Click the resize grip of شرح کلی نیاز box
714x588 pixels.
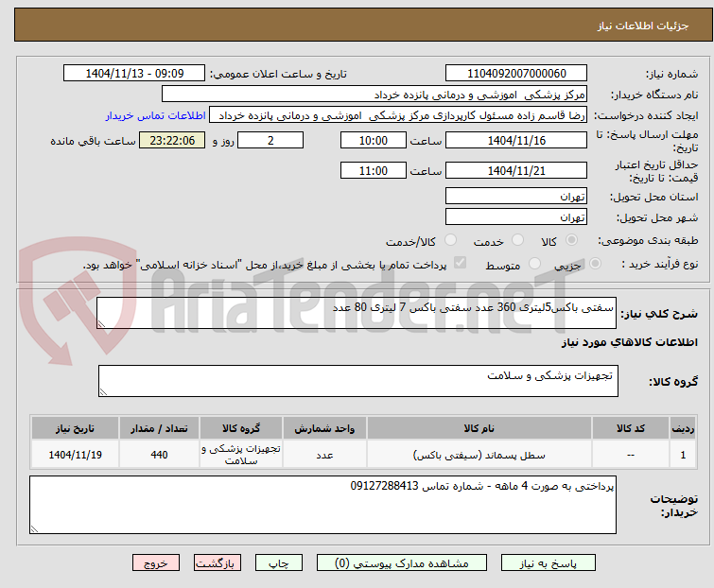point(101,323)
